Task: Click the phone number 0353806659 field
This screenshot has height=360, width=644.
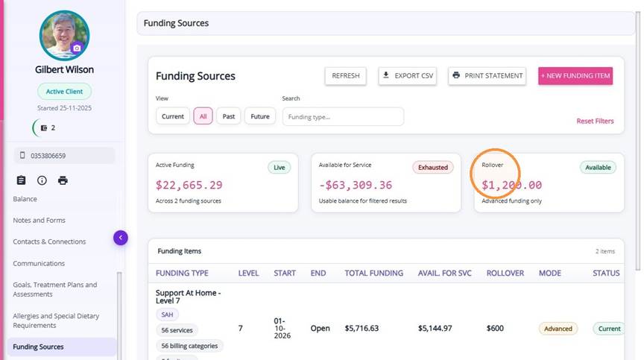Action: coord(65,156)
